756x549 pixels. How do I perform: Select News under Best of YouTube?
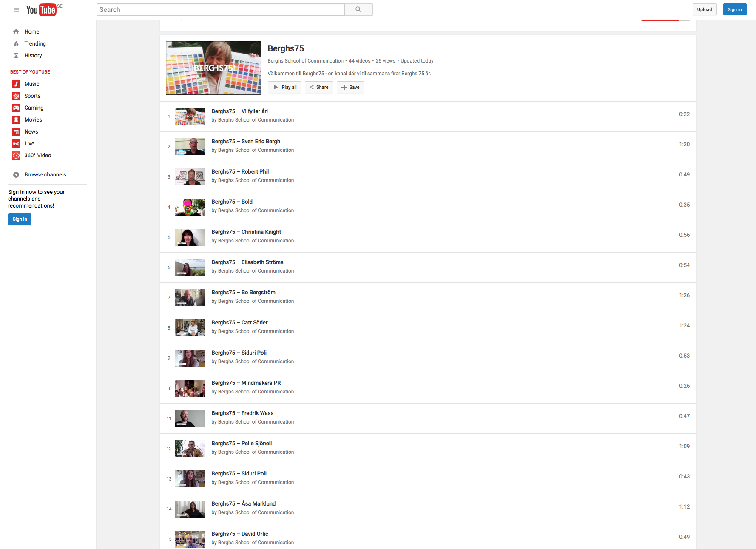[x=31, y=132]
